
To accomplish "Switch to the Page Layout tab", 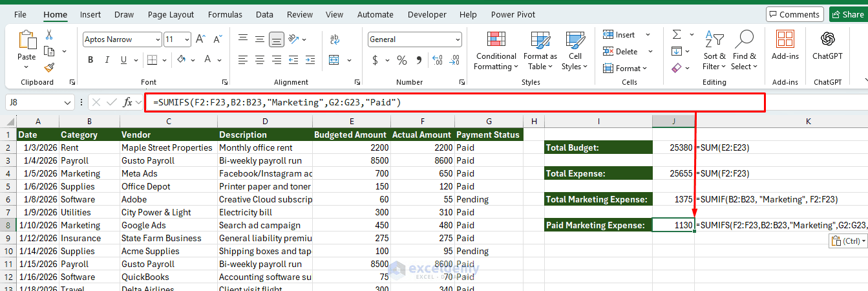I will pyautogui.click(x=171, y=14).
